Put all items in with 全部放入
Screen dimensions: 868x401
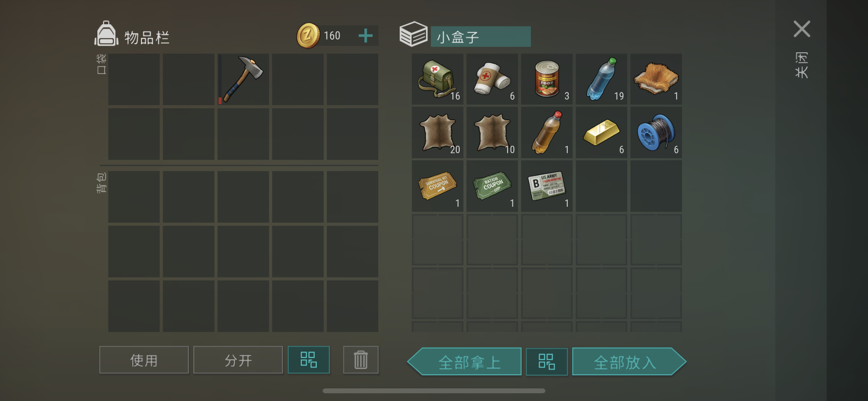tap(629, 362)
